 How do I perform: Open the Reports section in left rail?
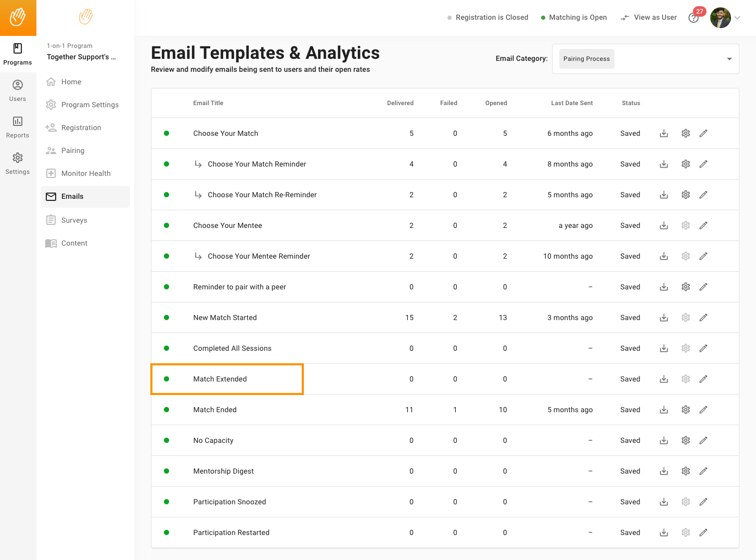point(18,128)
